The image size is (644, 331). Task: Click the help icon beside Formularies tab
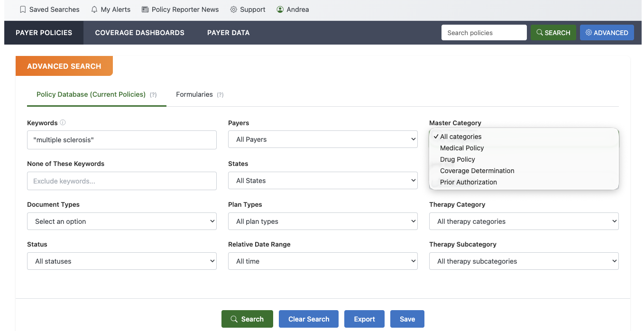[x=220, y=94]
